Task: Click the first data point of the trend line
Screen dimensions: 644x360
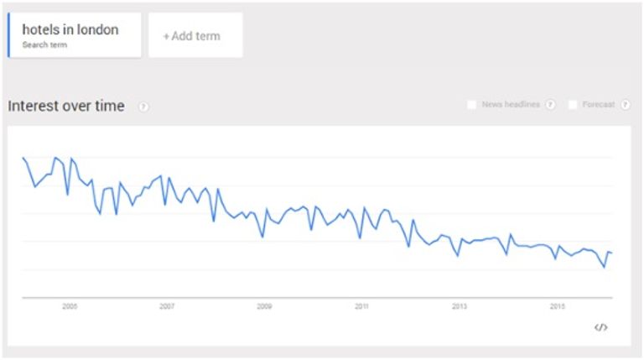Action: (x=23, y=158)
